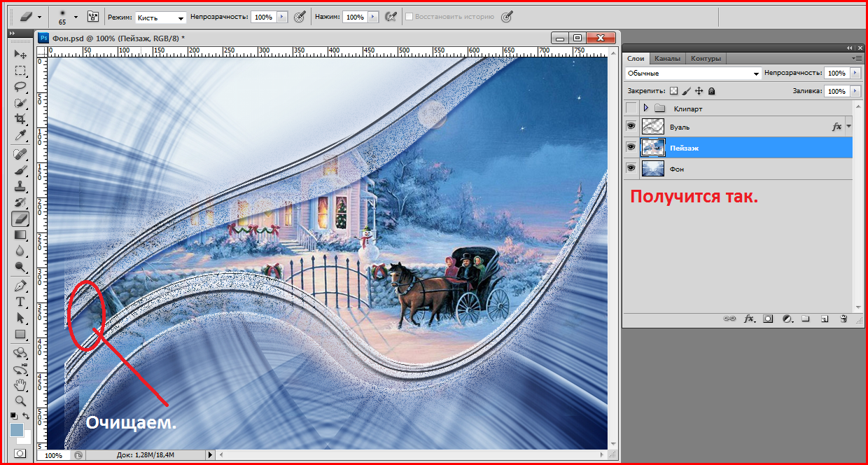This screenshot has height=465, width=868.
Task: Open the tool preset picker arrow
Action: (39, 16)
